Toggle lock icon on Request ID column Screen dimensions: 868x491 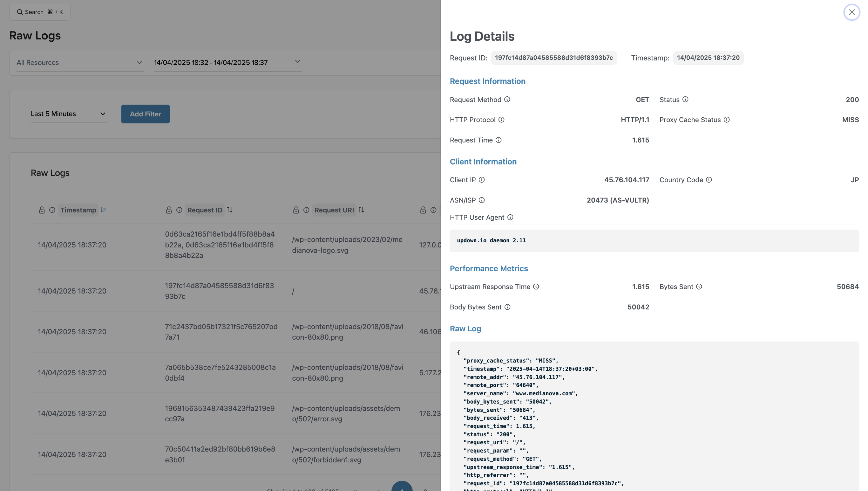(169, 210)
